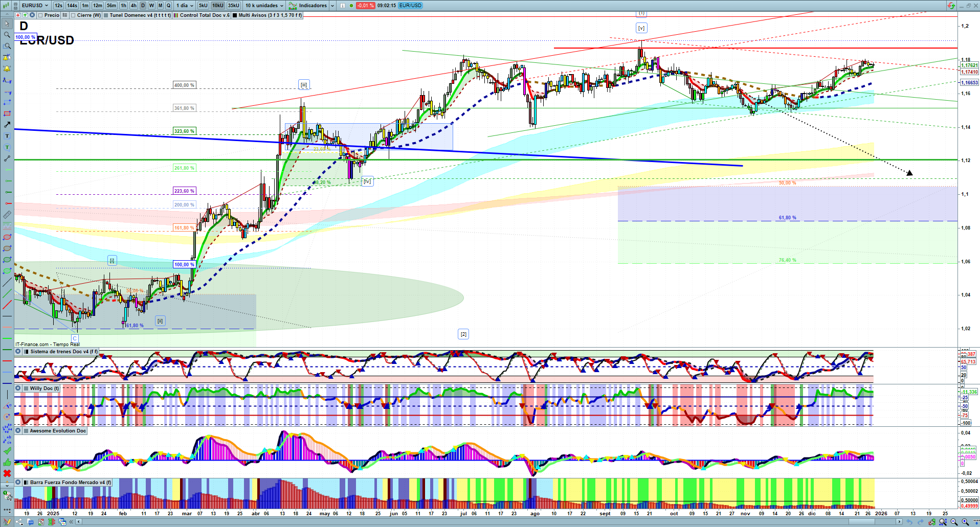This screenshot has height=527, width=980.
Task: Click the red down-arrow price panel icon
Action: pyautogui.click(x=18, y=15)
